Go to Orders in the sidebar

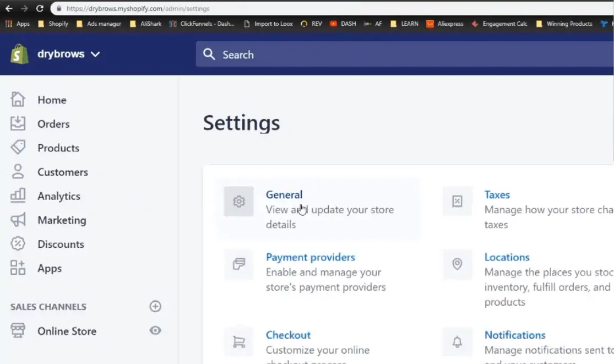click(53, 124)
